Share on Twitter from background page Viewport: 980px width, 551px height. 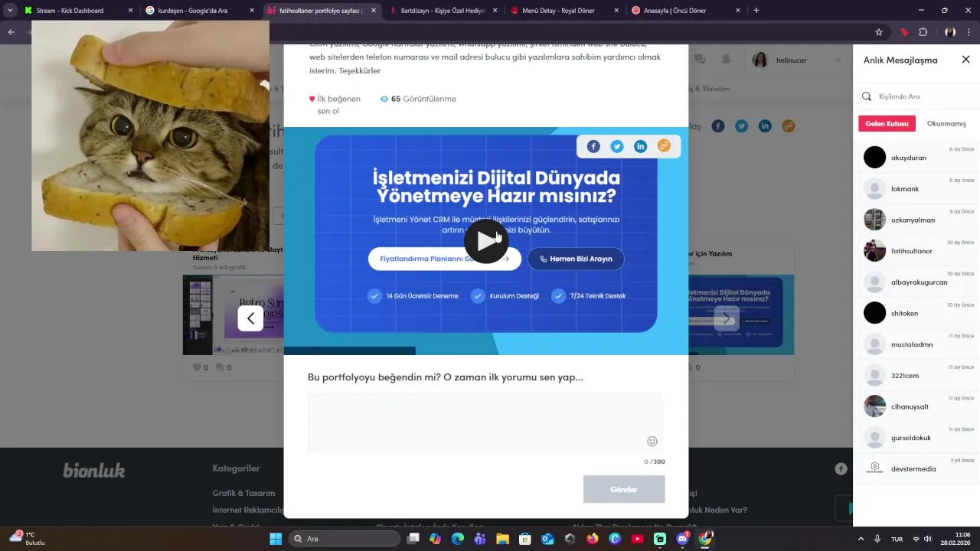[x=741, y=126]
